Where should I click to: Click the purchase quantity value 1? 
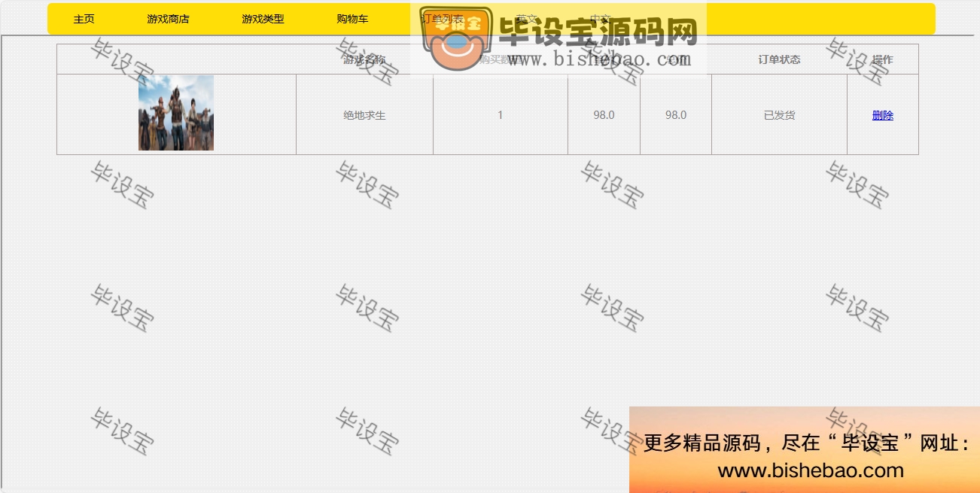(501, 115)
